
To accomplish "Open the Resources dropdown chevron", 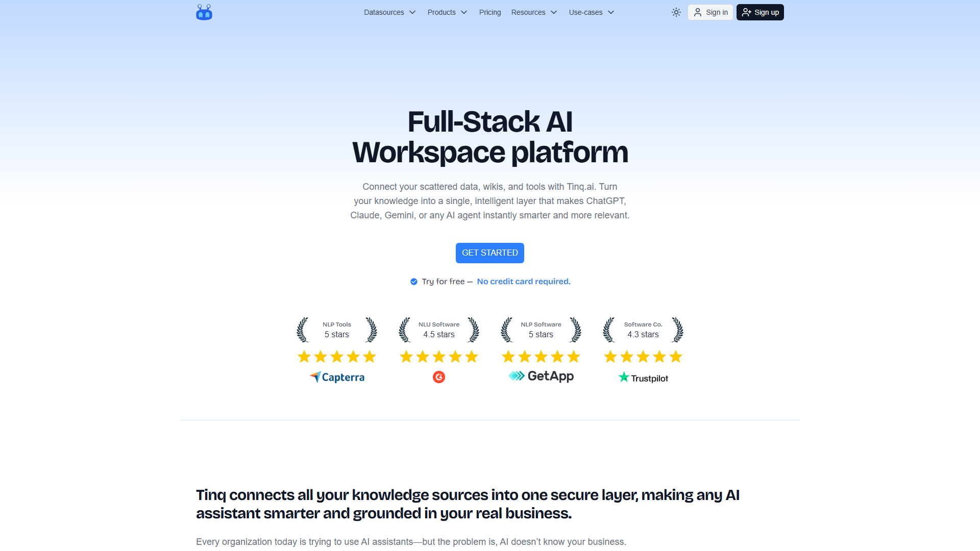I will 554,12.
